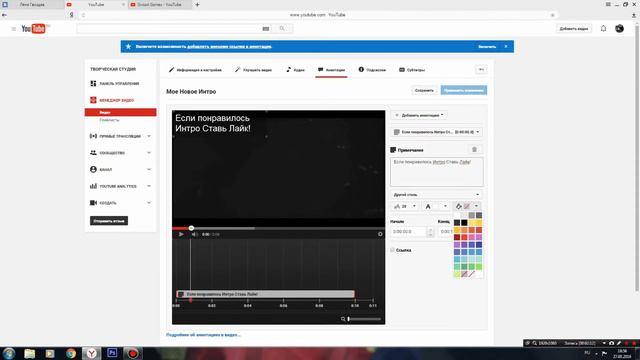This screenshot has width=640, height=360.
Task: Click the Добавить видео upload button
Action: point(574,29)
